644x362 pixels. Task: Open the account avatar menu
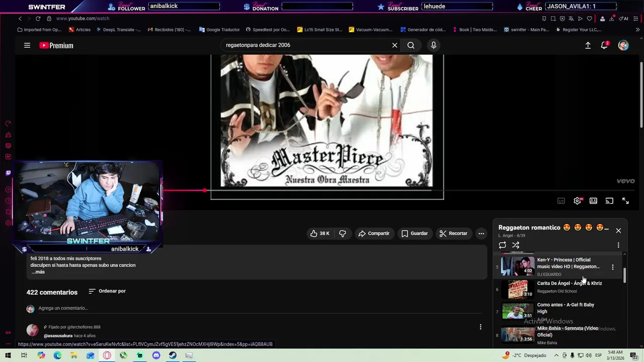pyautogui.click(x=623, y=45)
